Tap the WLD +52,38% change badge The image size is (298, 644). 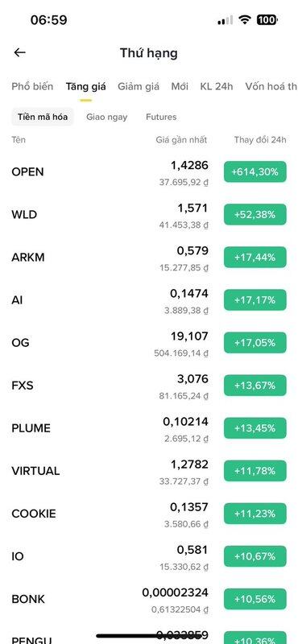click(x=255, y=214)
